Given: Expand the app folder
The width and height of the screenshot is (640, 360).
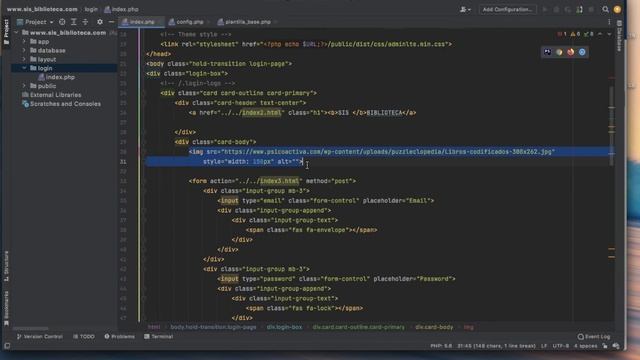Looking at the screenshot, I should point(24,42).
